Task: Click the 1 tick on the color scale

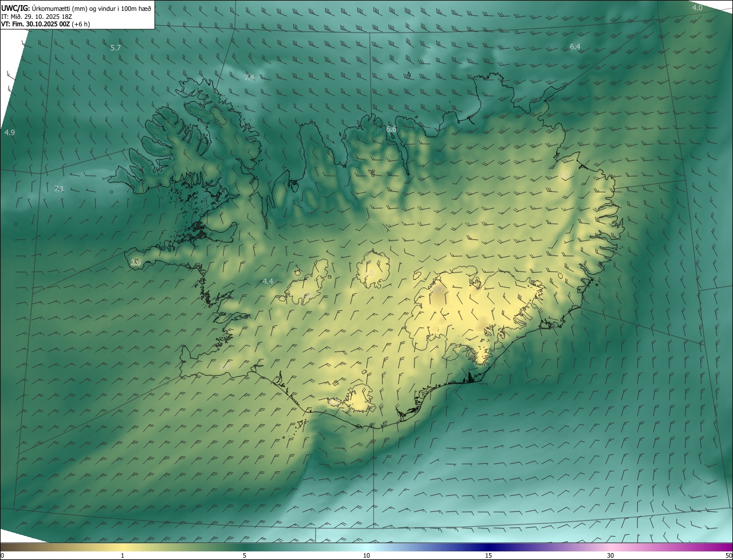Action: pyautogui.click(x=123, y=555)
